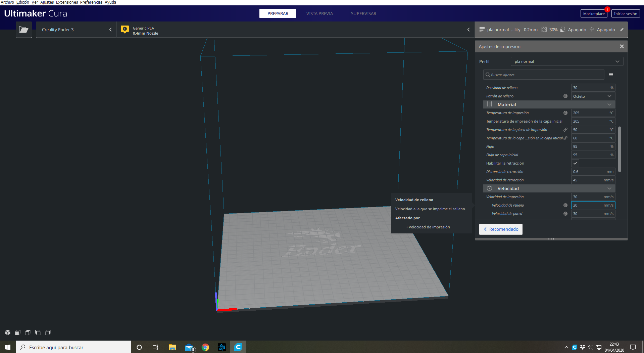Open the Ver menu
Screen dimensions: 644x353
point(35,2)
